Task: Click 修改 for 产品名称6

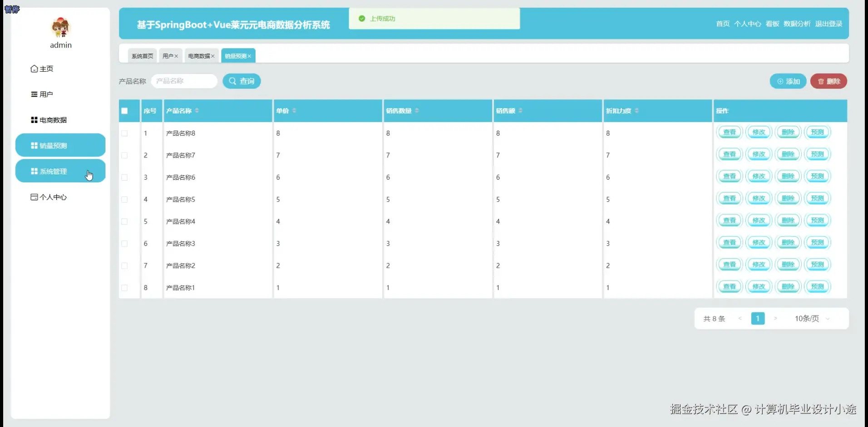Action: pyautogui.click(x=759, y=176)
